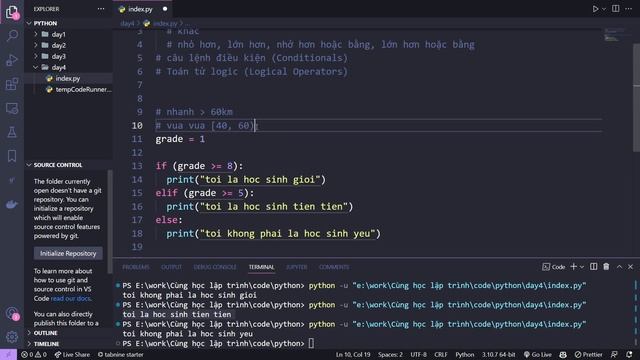
Task: Open Run and Debug view
Action: 12,60
